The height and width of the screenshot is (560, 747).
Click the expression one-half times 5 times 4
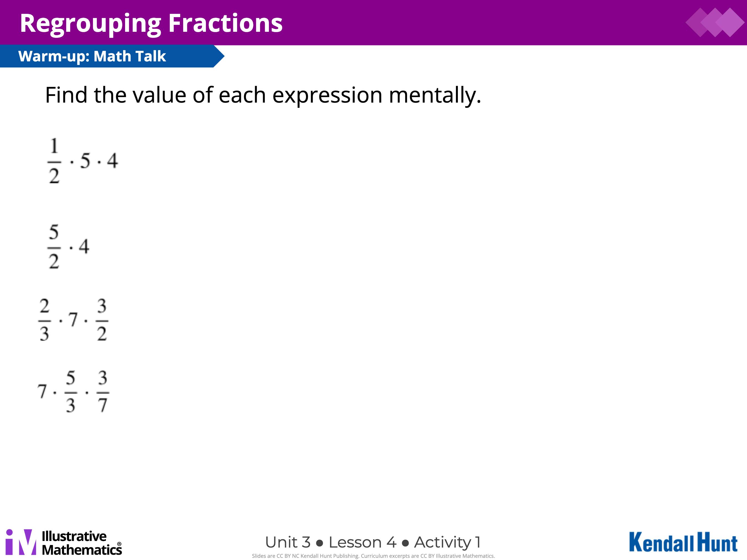(x=83, y=161)
